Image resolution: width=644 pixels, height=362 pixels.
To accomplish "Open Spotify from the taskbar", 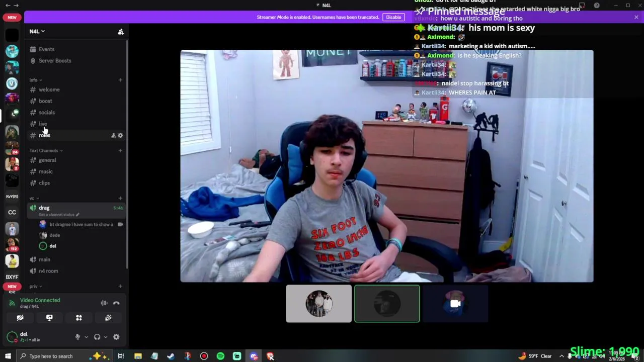I will click(x=220, y=356).
